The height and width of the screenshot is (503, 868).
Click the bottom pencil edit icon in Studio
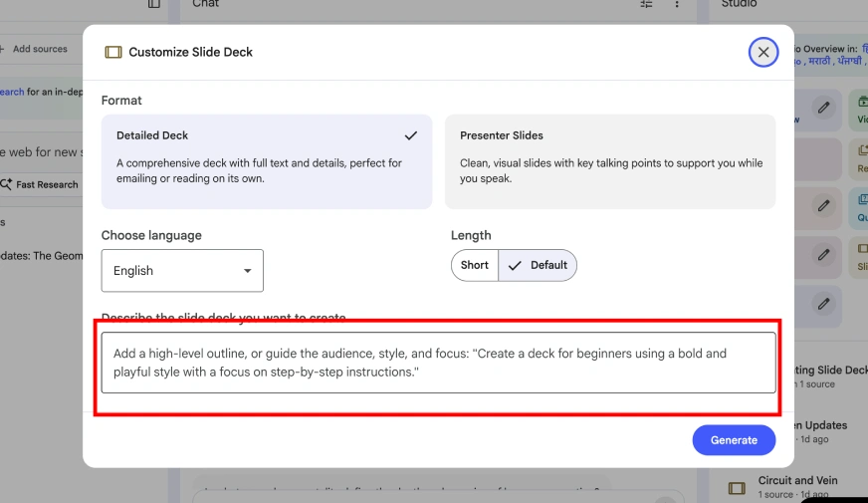823,303
